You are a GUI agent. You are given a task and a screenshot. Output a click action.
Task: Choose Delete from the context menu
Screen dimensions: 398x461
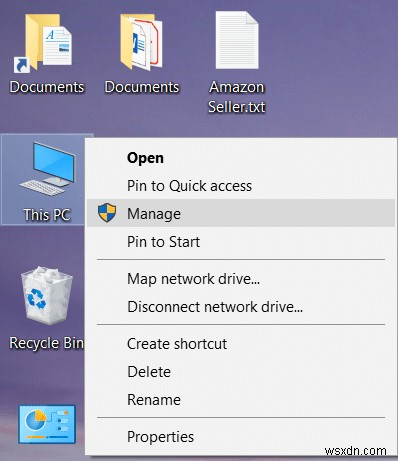[241, 372]
